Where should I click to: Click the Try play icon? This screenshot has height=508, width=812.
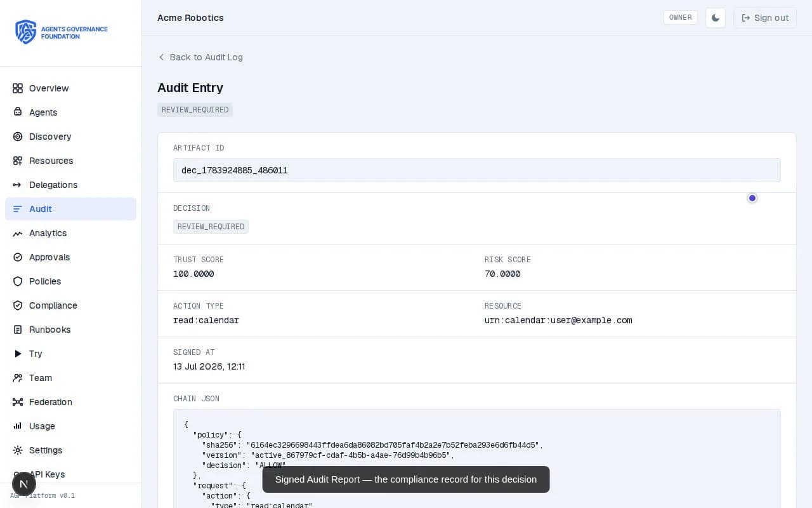click(x=18, y=354)
